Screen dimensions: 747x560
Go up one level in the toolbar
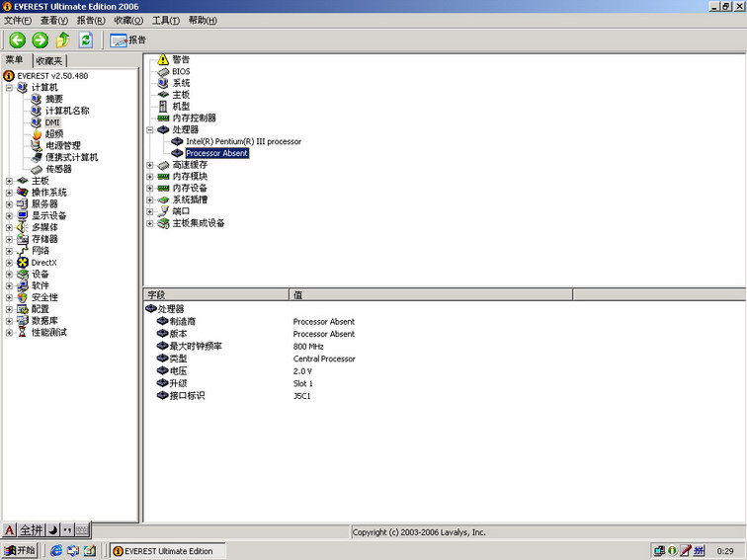(x=62, y=40)
